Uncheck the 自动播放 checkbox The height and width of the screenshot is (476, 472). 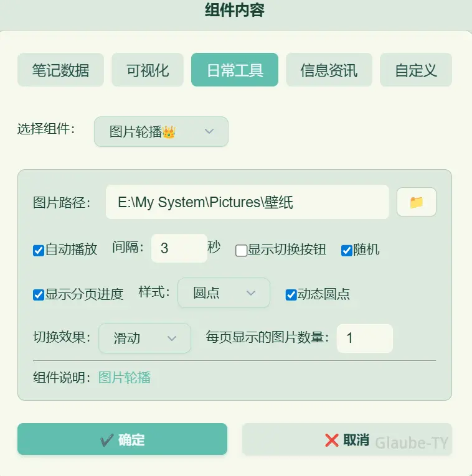tap(39, 251)
